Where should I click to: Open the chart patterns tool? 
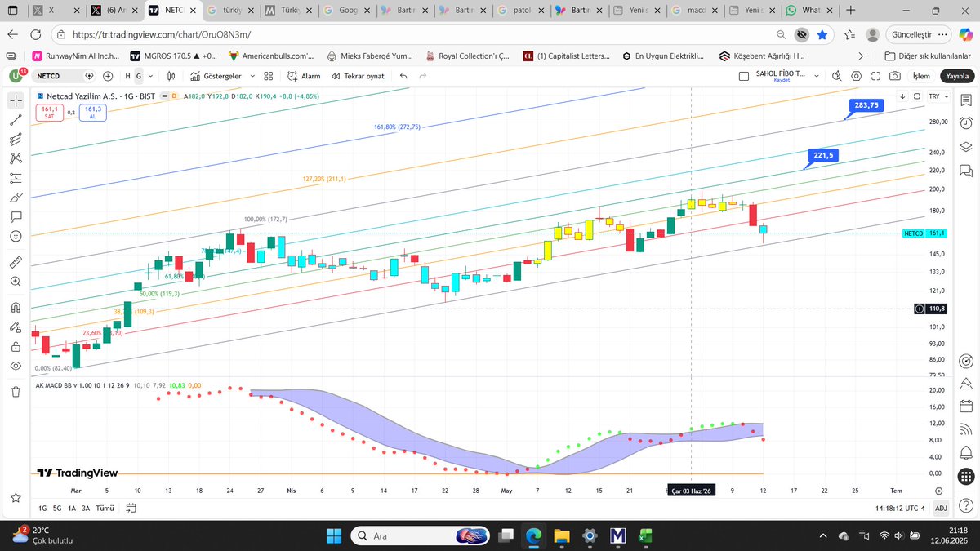(16, 159)
